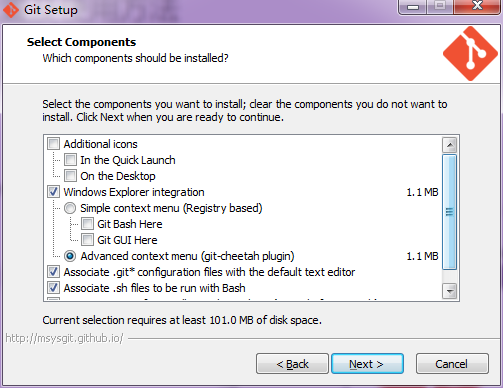Click the scroll up arrow of component list
Screen dimensions: 503x388
click(450, 145)
